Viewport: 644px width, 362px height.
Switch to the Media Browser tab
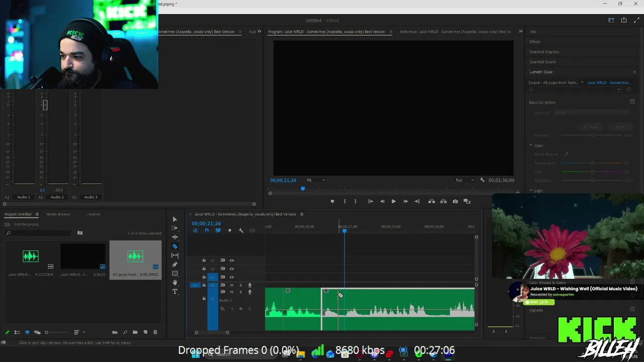(58, 214)
